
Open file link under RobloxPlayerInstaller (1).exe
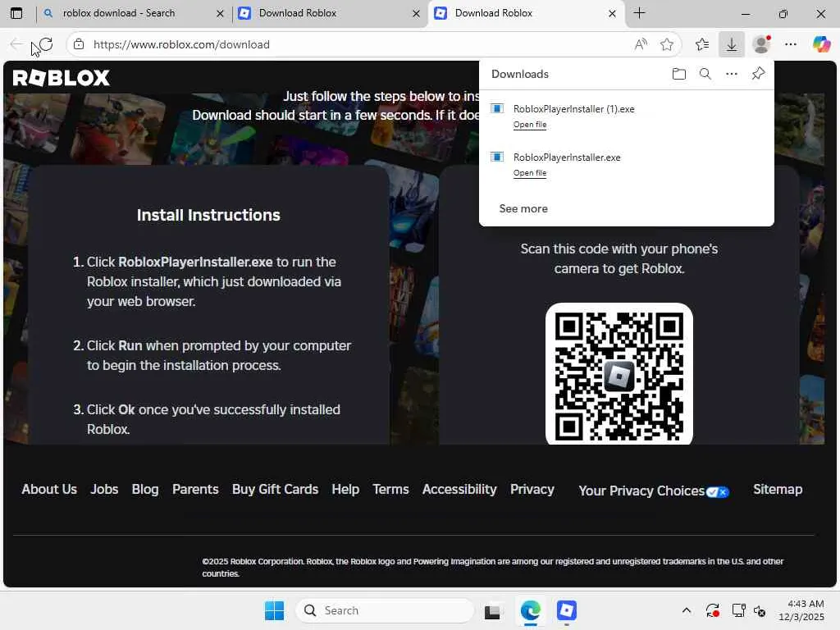530,125
